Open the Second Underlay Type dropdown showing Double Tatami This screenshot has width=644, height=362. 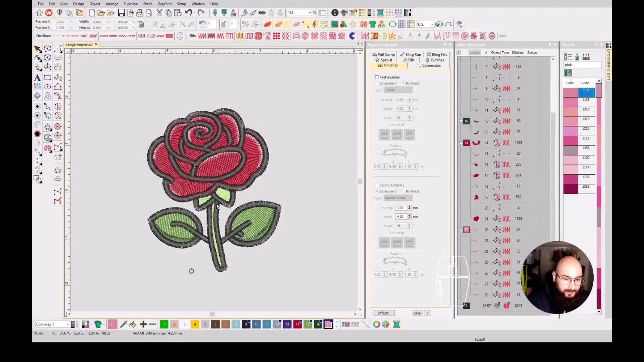398,198
